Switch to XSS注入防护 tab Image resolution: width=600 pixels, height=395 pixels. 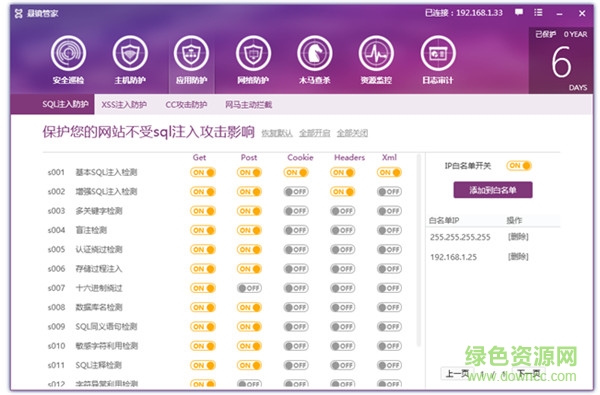pyautogui.click(x=124, y=104)
